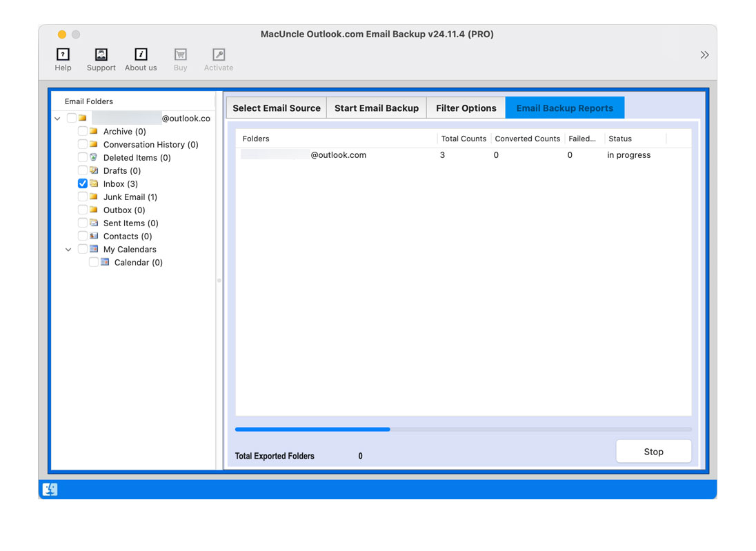Click the Support toolbar icon
The image size is (756, 551).
coord(101,54)
